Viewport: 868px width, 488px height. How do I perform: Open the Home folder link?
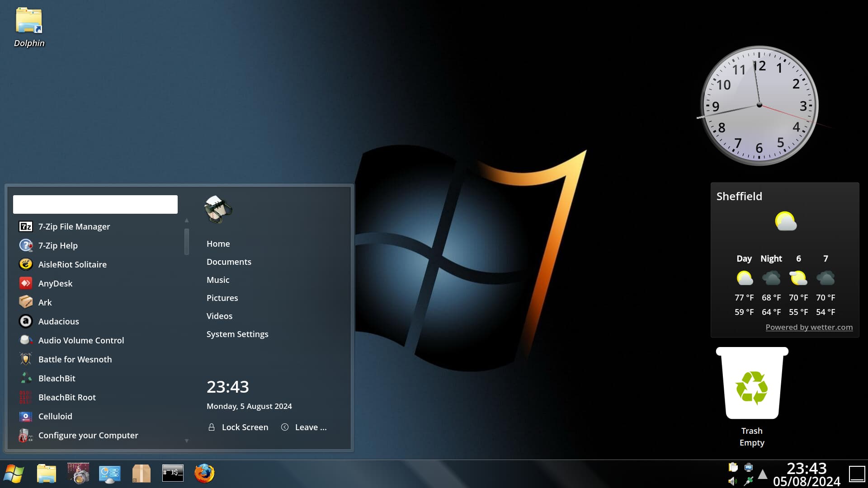(218, 244)
